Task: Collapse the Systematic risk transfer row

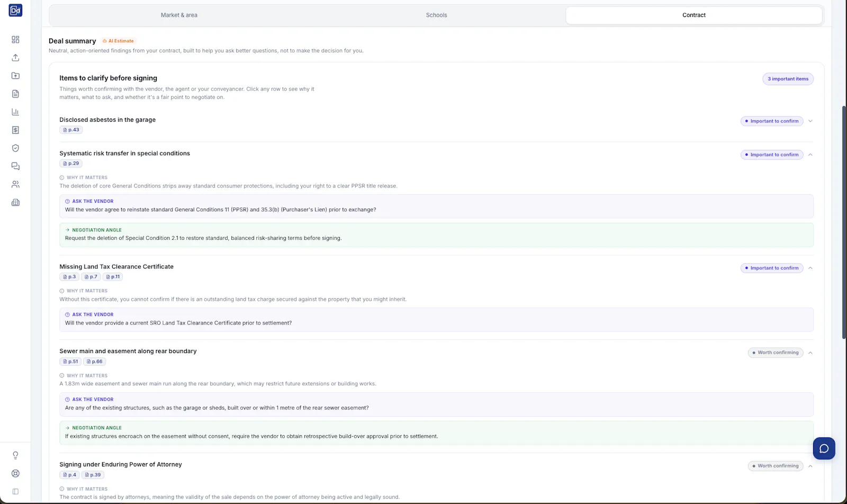Action: point(810,155)
